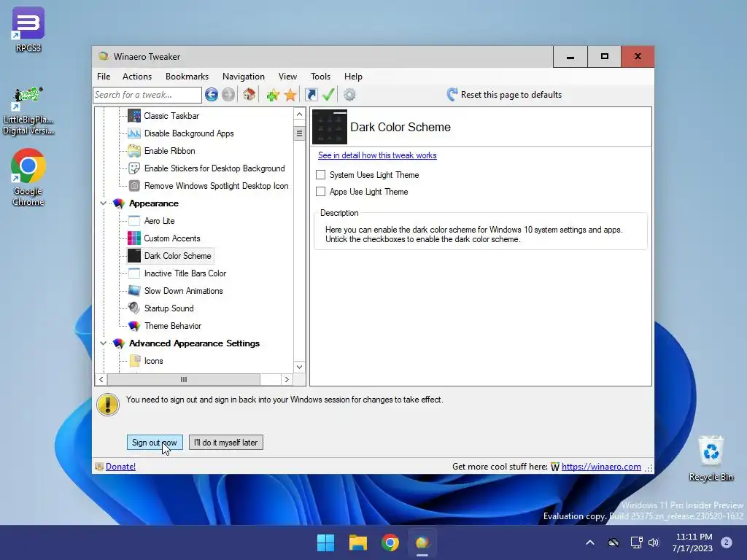Image resolution: width=747 pixels, height=560 pixels.
Task: Click the Reset page curved arrow icon
Action: (452, 94)
